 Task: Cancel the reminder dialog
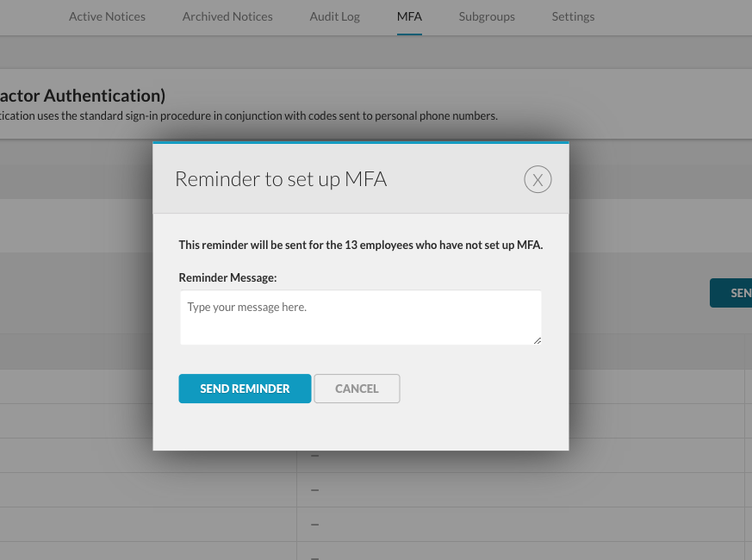tap(357, 389)
